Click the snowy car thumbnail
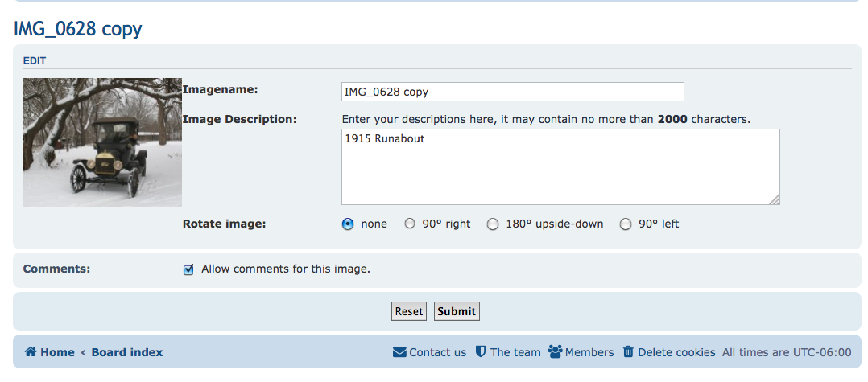 pyautogui.click(x=102, y=142)
